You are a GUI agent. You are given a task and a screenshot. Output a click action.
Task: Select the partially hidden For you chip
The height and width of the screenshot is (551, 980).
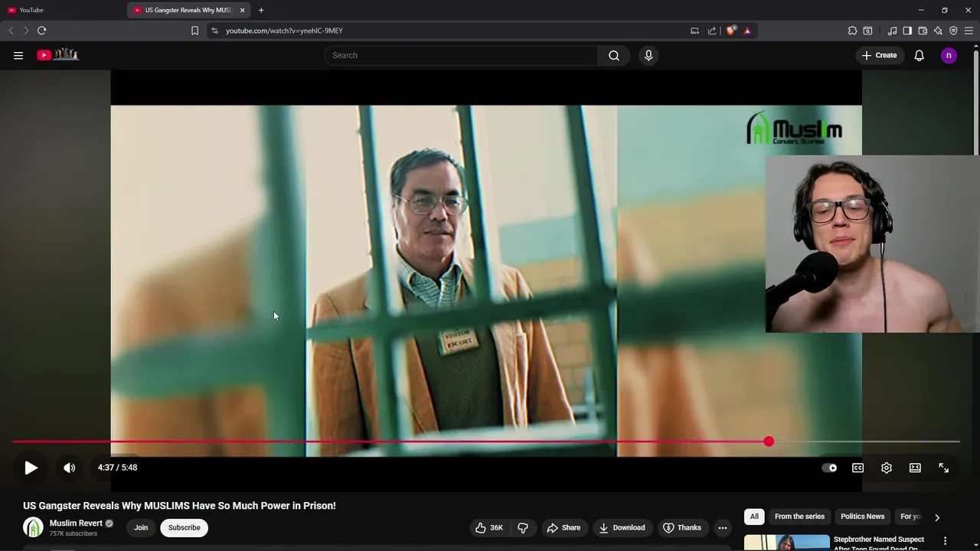click(x=910, y=517)
